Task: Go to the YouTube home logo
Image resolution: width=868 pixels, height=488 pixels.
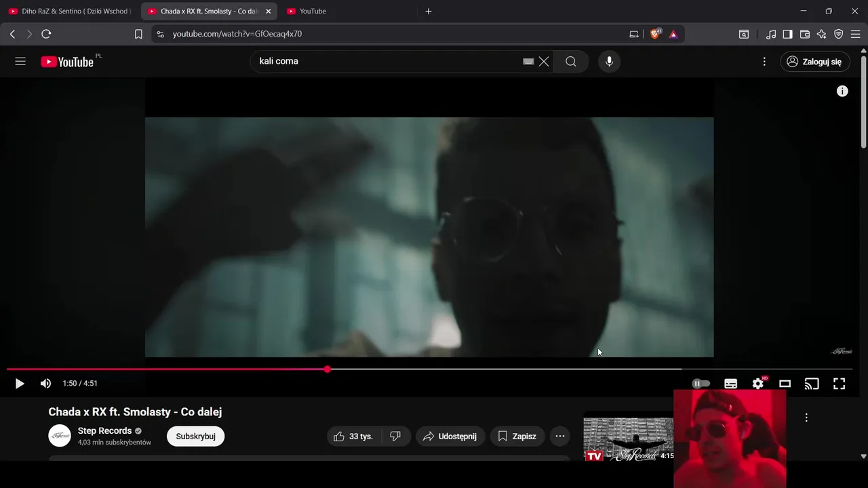Action: (x=67, y=62)
